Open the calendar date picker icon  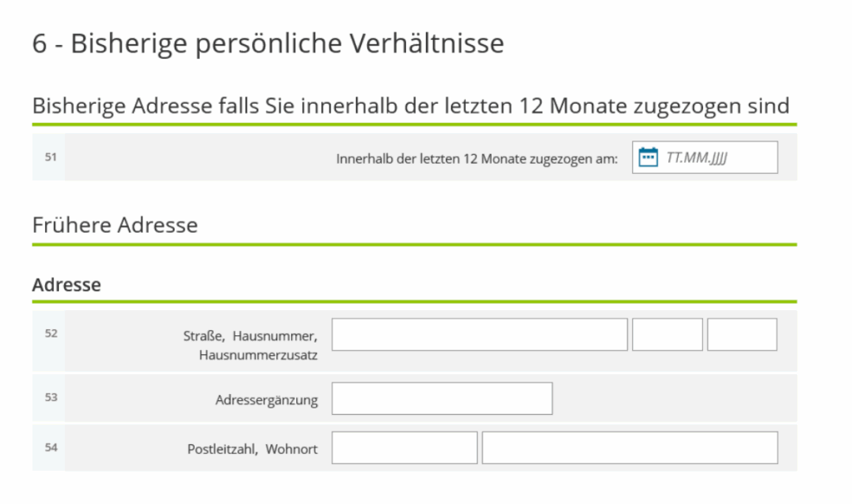point(648,157)
